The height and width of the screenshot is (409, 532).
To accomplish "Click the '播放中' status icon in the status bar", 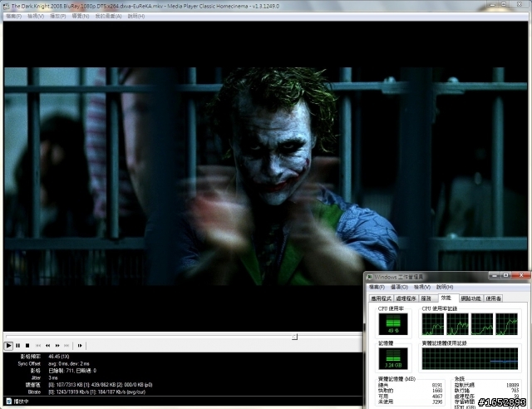I will 9,402.
